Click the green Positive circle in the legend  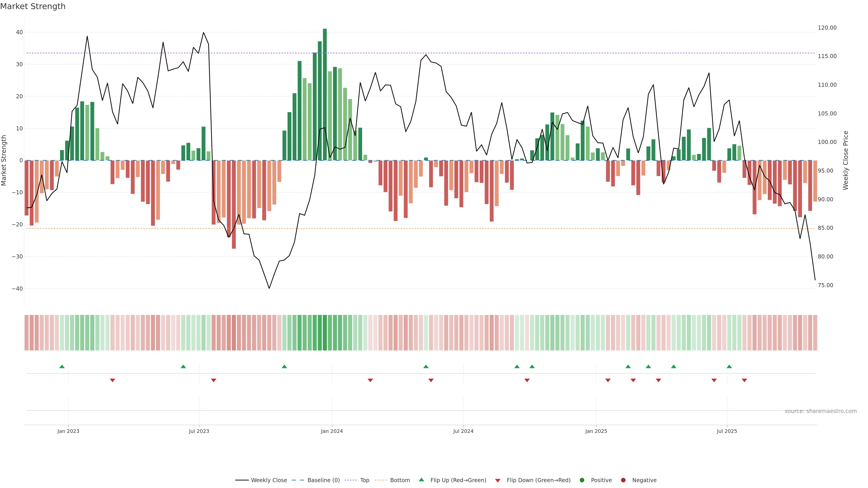[x=582, y=480]
